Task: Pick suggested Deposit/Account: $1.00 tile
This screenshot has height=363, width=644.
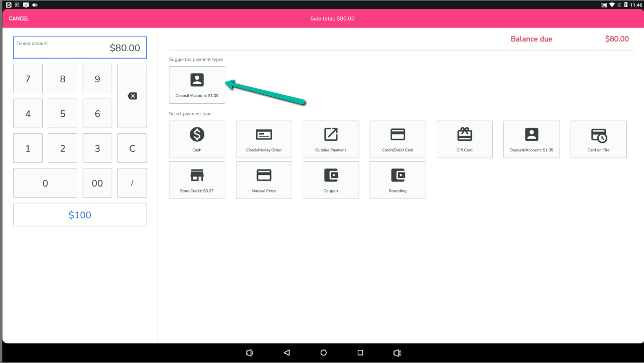Action: point(197,85)
